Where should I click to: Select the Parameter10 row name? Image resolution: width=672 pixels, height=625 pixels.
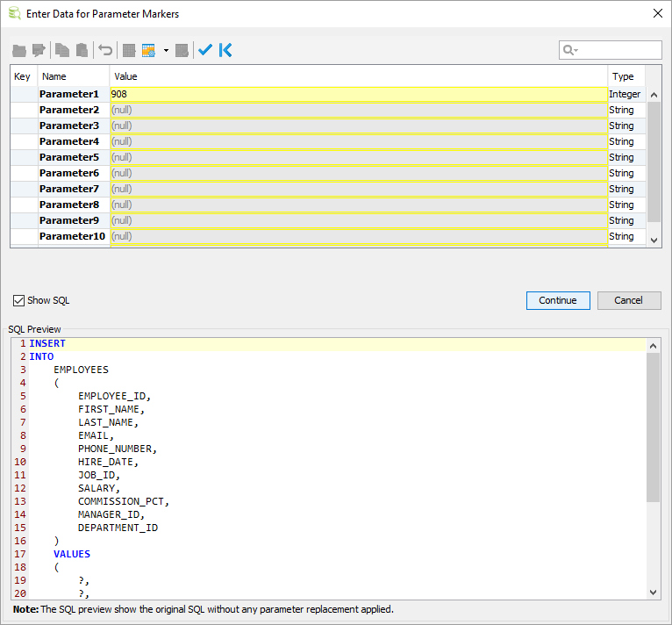[72, 236]
